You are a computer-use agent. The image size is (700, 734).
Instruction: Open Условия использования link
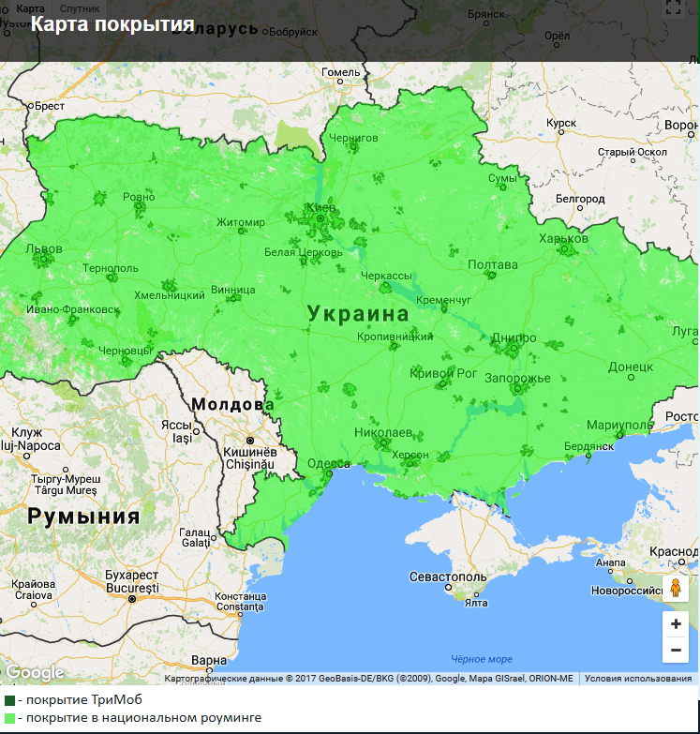tap(638, 679)
